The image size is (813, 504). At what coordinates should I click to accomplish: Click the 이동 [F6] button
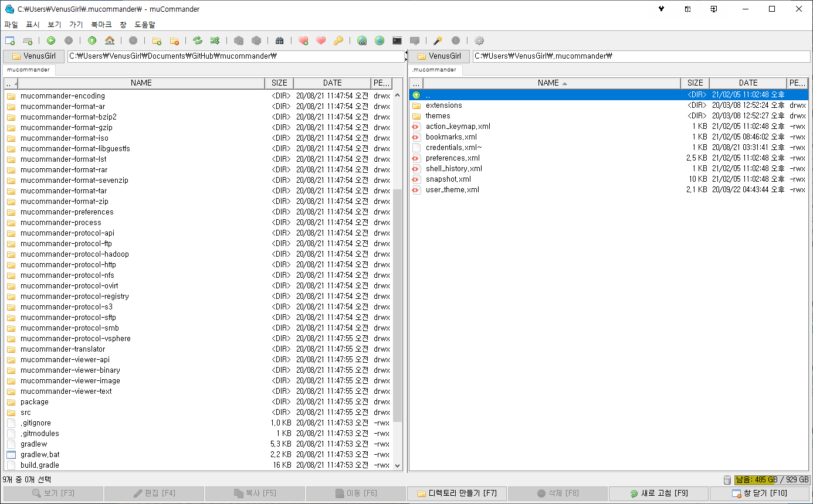[x=356, y=493]
